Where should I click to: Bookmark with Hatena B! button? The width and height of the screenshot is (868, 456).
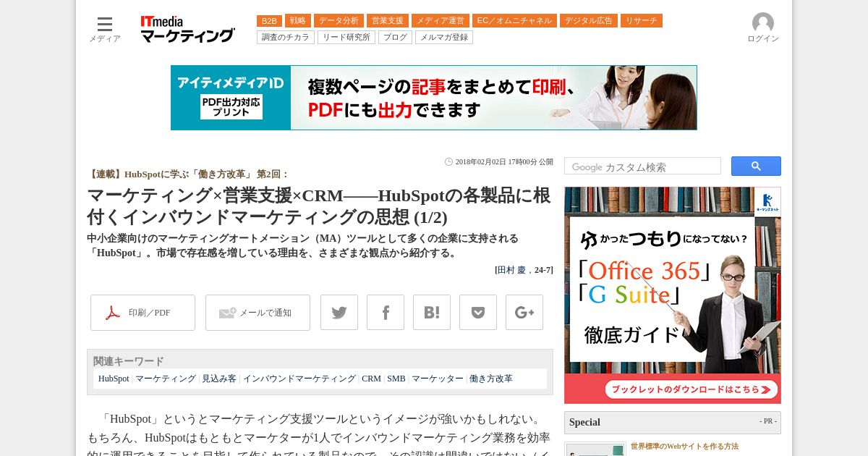432,313
